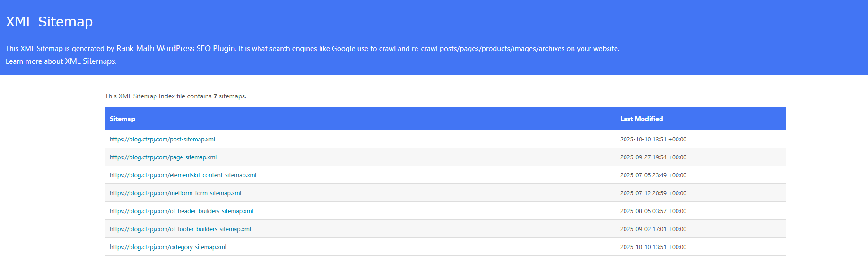Click the "contains 7 sitemaps" summary text
The height and width of the screenshot is (279, 868).
175,96
